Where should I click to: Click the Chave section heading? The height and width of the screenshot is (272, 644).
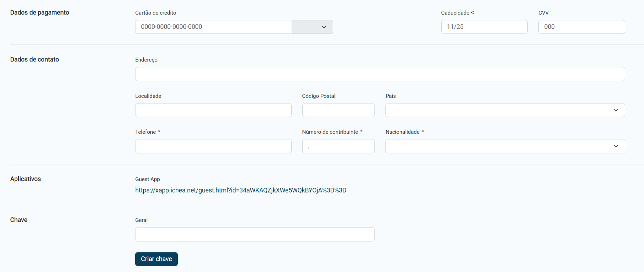point(19,220)
